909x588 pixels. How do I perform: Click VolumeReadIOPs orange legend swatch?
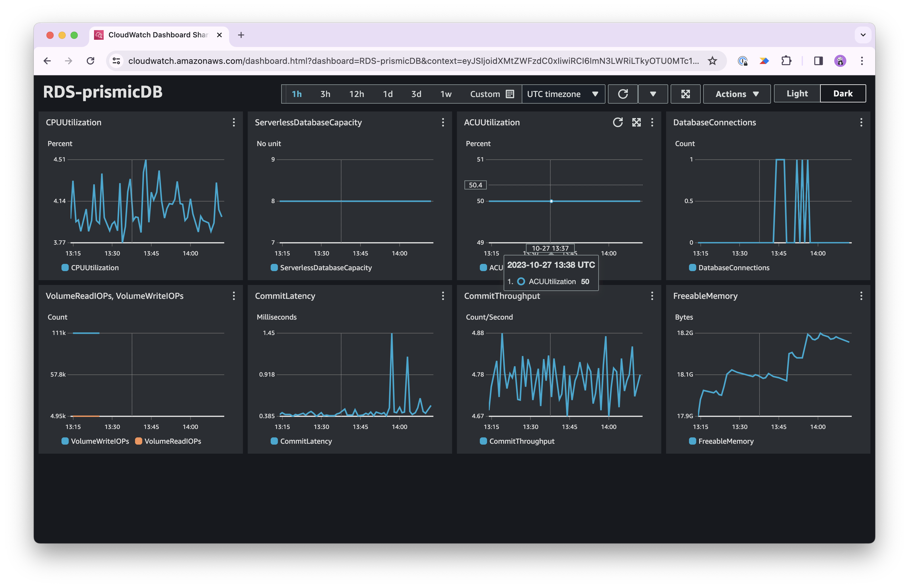139,441
